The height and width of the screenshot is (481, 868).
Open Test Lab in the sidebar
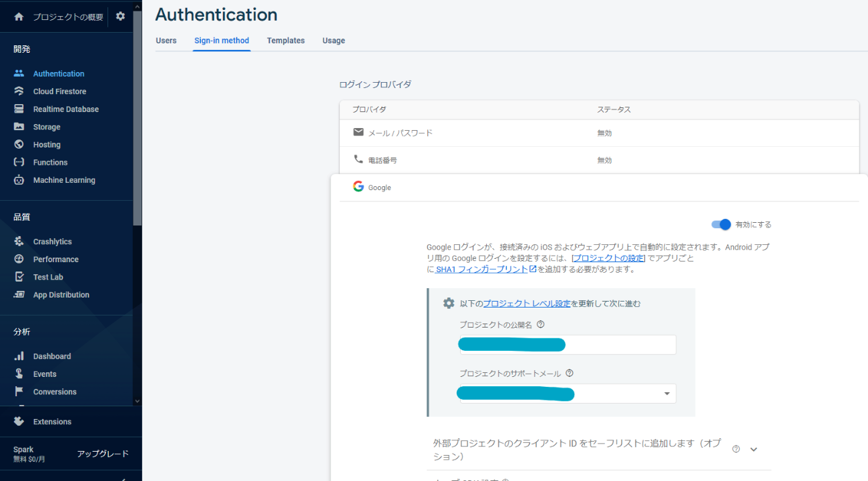point(48,277)
